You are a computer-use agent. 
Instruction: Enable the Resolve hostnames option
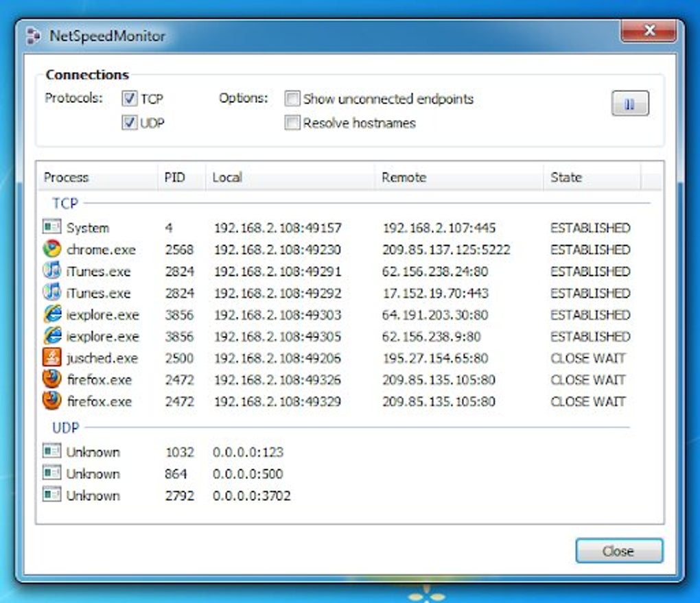tap(292, 122)
